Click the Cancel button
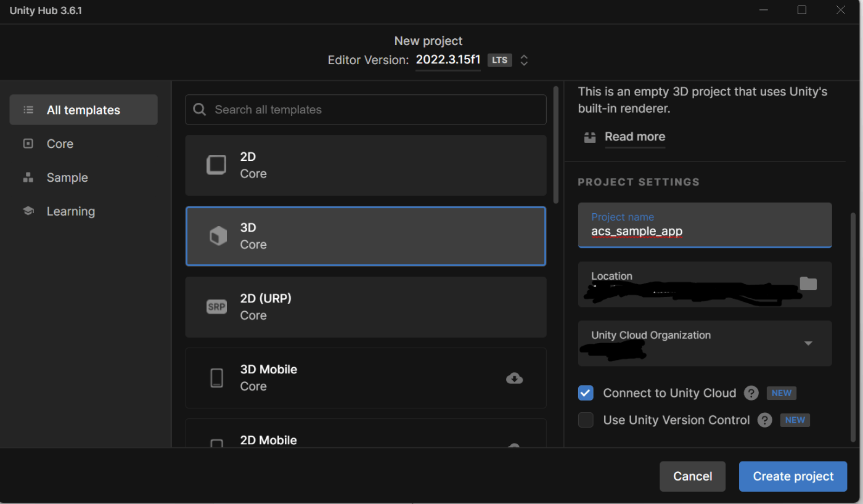The width and height of the screenshot is (863, 504). point(692,476)
